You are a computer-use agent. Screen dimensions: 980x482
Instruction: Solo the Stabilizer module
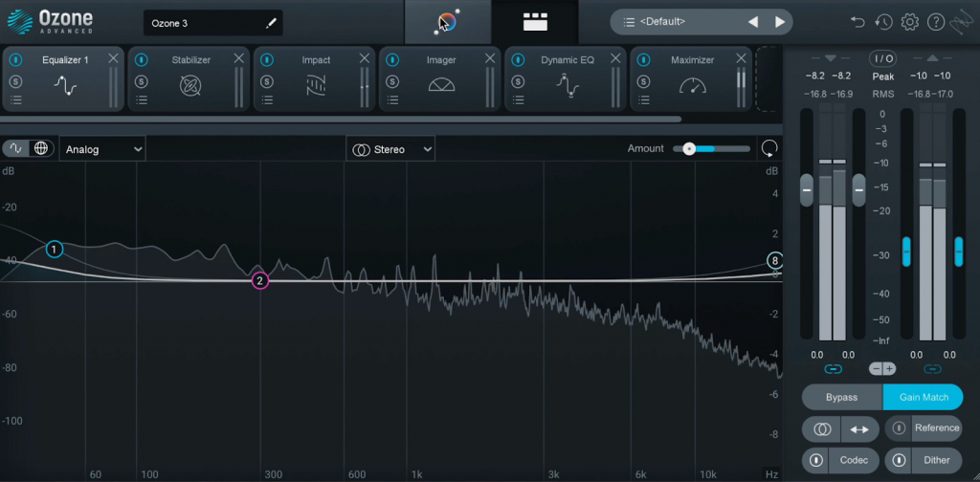click(x=142, y=82)
